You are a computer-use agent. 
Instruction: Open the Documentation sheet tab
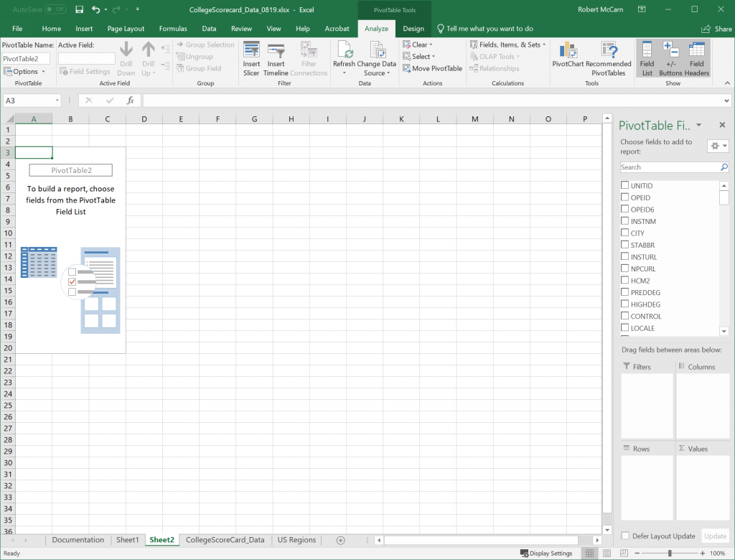(78, 540)
